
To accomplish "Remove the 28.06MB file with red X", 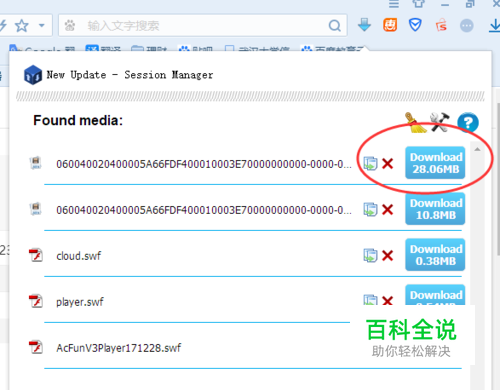I will (x=388, y=163).
